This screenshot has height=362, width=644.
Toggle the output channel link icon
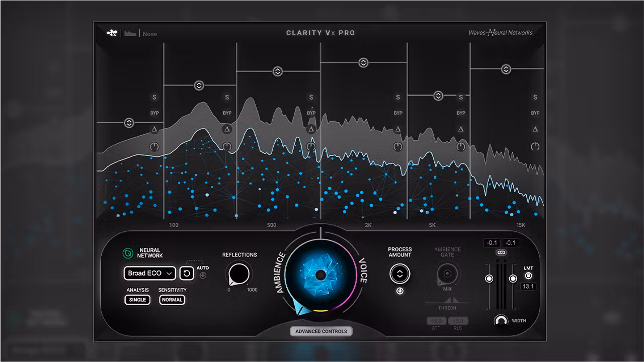click(501, 252)
